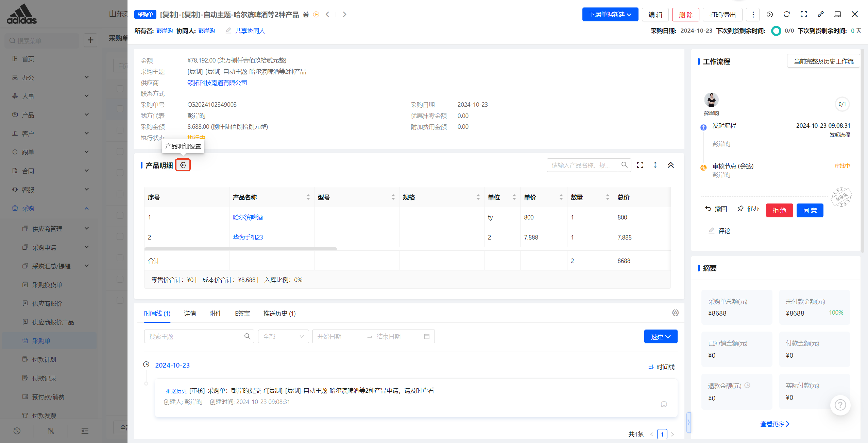Toggle sort on 单价 column

pos(561,197)
